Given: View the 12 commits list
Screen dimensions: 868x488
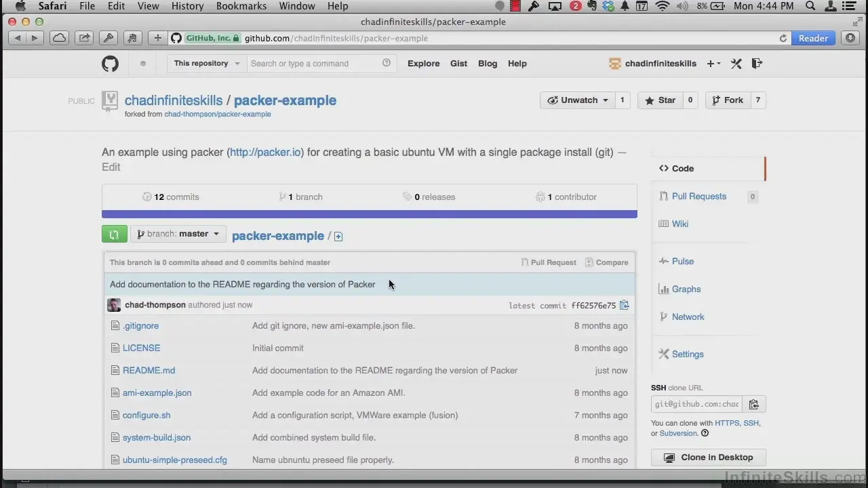Looking at the screenshot, I should tap(171, 197).
